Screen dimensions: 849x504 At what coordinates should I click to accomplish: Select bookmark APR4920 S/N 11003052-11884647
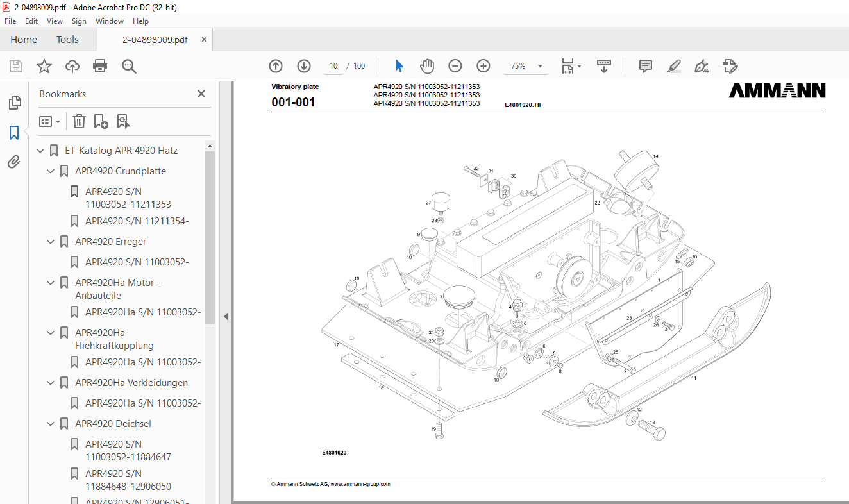point(128,451)
